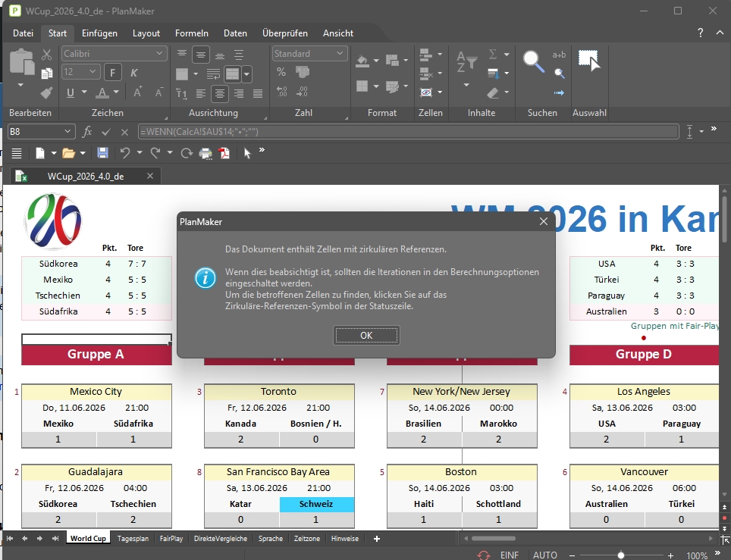Open the cell reference B8 dropdown

point(68,131)
